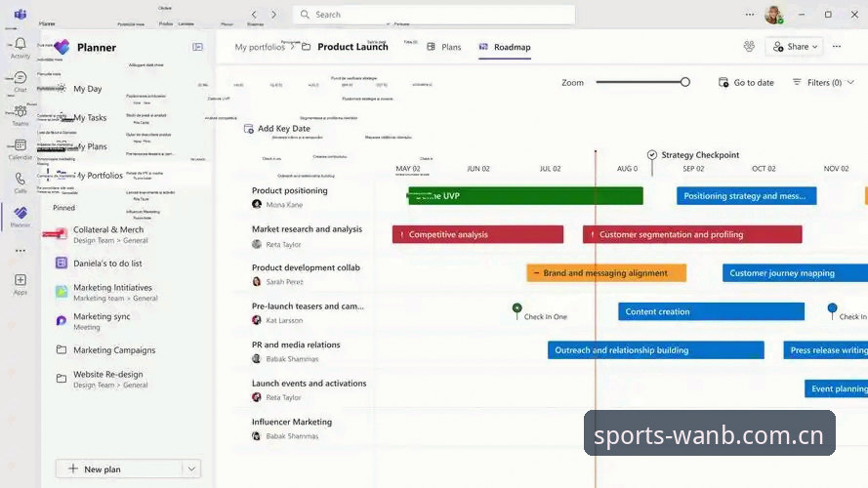Click Go to date button

(x=746, y=82)
